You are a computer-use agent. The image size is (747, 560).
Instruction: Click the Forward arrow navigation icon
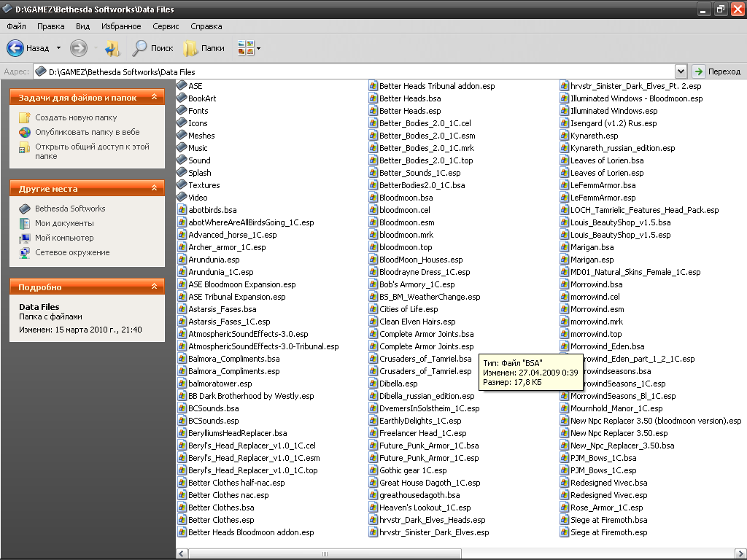click(78, 48)
